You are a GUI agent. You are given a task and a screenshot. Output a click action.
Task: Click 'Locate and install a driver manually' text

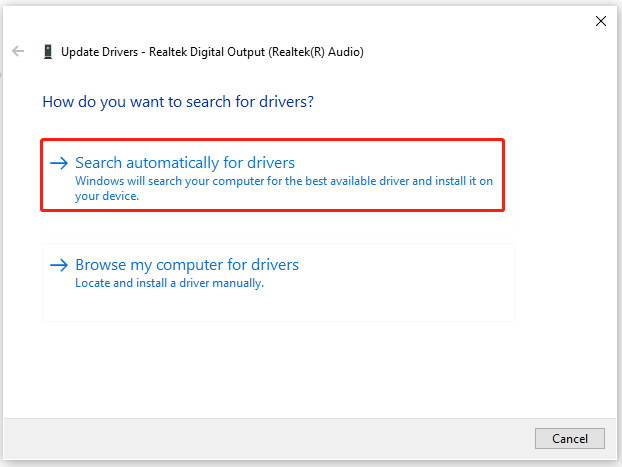point(169,283)
